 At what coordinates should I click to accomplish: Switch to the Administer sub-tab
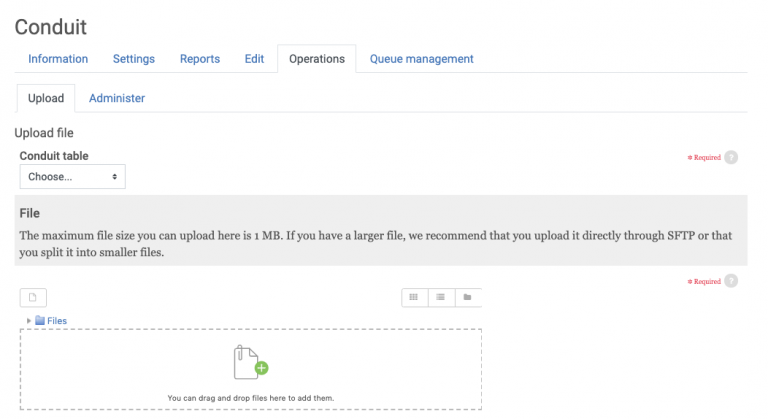[117, 98]
